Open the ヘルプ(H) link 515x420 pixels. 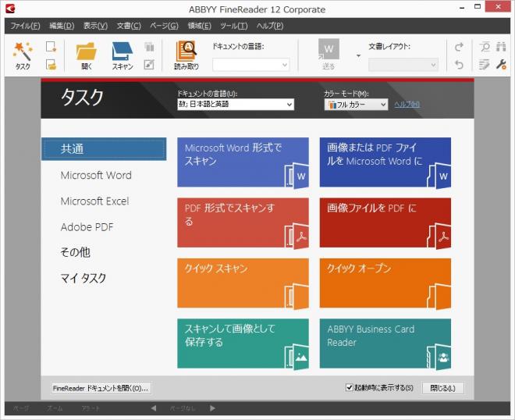(407, 105)
